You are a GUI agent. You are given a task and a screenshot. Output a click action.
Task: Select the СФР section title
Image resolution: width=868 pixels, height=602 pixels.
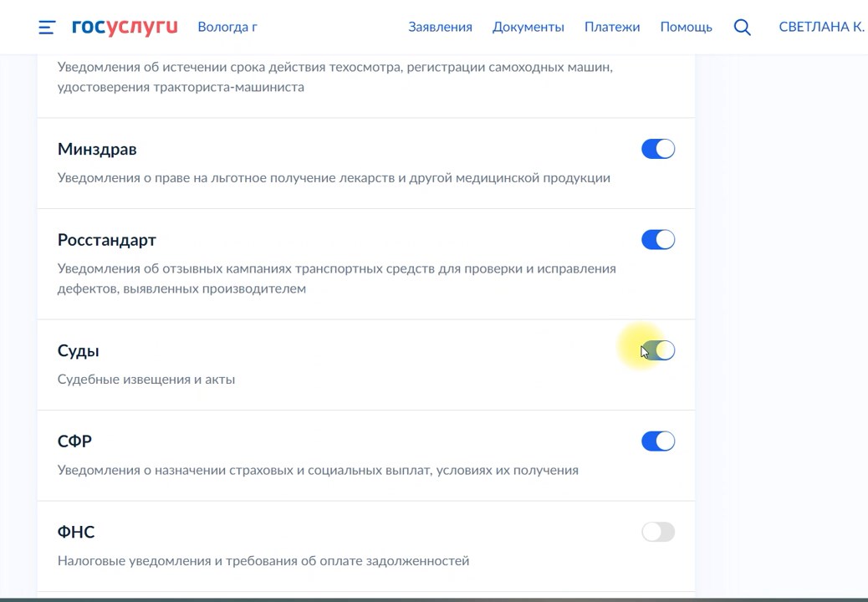click(74, 441)
